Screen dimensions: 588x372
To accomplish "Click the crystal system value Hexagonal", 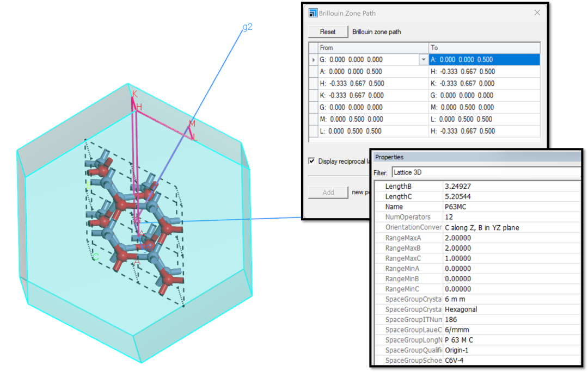I will coord(511,309).
